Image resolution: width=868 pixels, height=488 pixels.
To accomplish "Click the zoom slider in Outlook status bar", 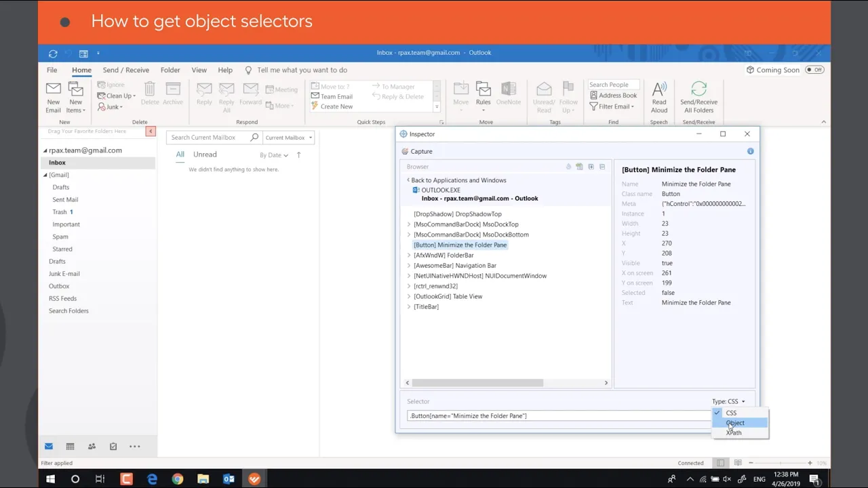I will pos(780,463).
